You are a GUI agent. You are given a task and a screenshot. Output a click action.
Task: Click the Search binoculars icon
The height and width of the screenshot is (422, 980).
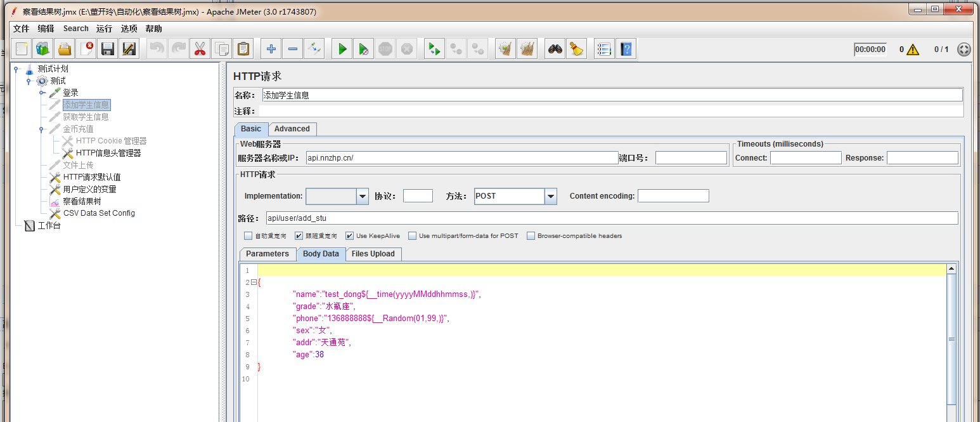555,49
